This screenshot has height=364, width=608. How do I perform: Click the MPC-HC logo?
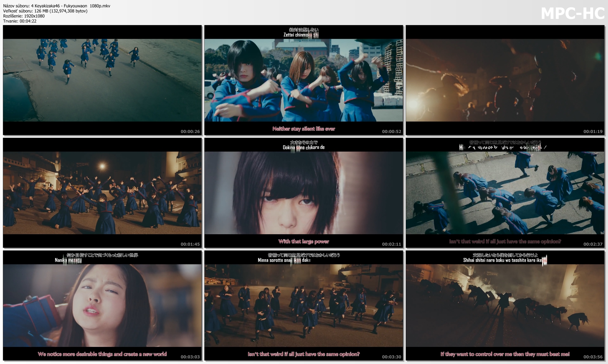(x=573, y=14)
